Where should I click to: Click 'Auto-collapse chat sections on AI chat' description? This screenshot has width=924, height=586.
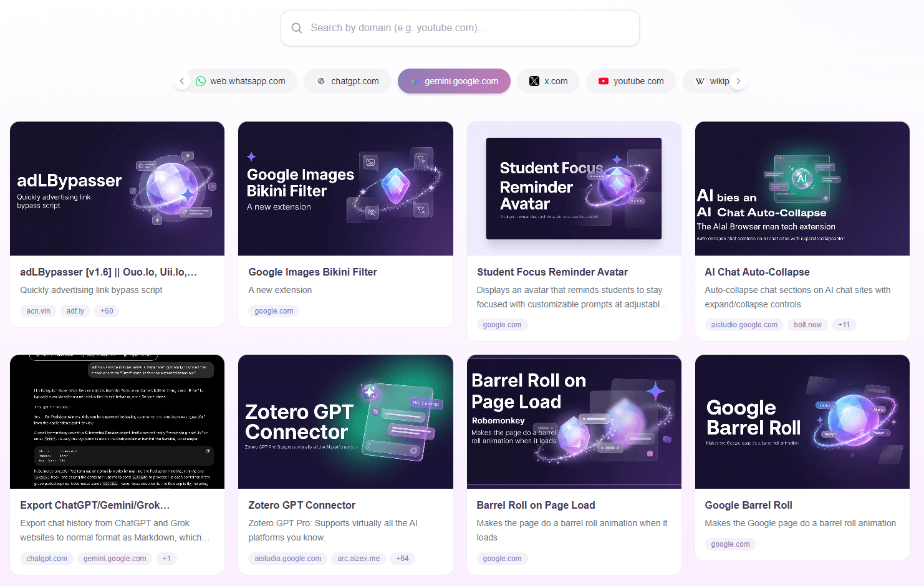coord(797,297)
